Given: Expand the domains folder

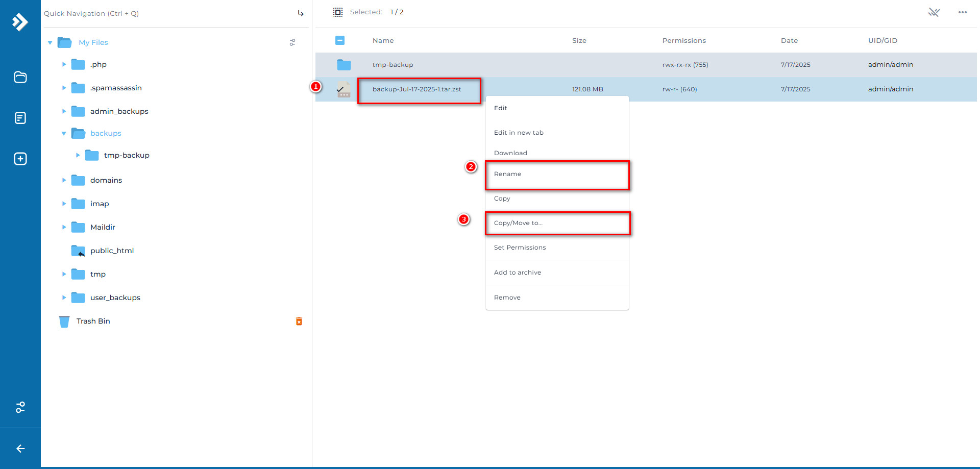Looking at the screenshot, I should (x=64, y=180).
